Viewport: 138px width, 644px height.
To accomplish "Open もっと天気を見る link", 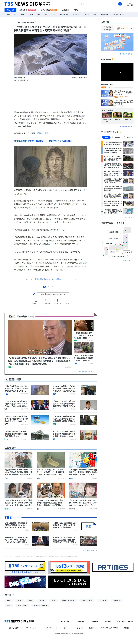I will pyautogui.click(x=126, y=54).
